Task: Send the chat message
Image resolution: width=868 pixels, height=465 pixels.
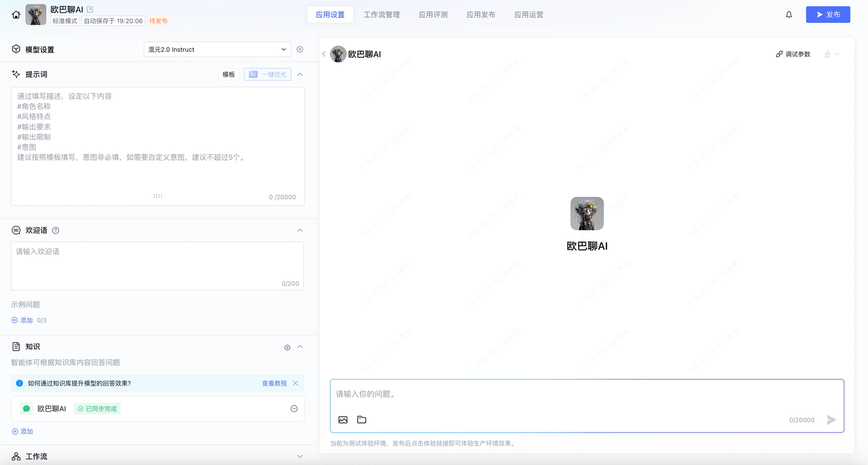Action: tap(831, 420)
